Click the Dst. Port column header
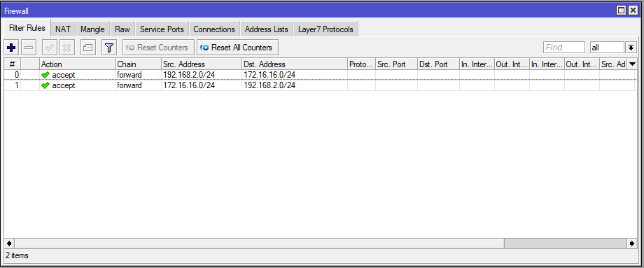The width and height of the screenshot is (644, 268). click(438, 64)
